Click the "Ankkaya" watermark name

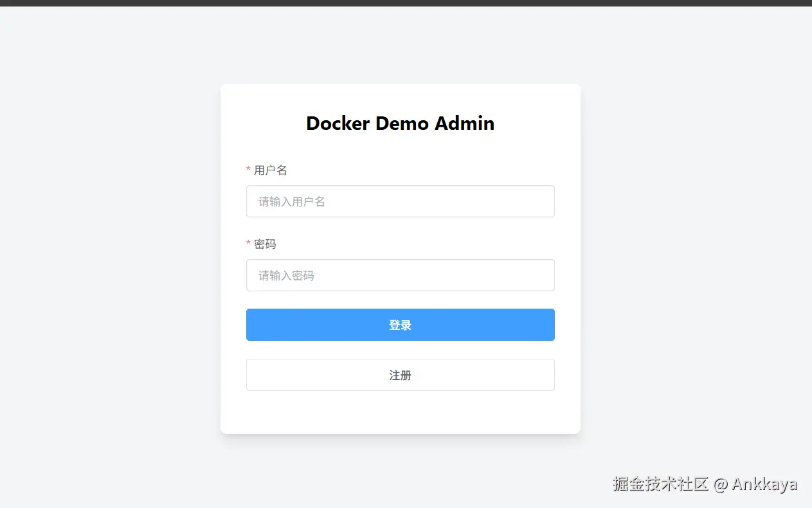tap(764, 484)
